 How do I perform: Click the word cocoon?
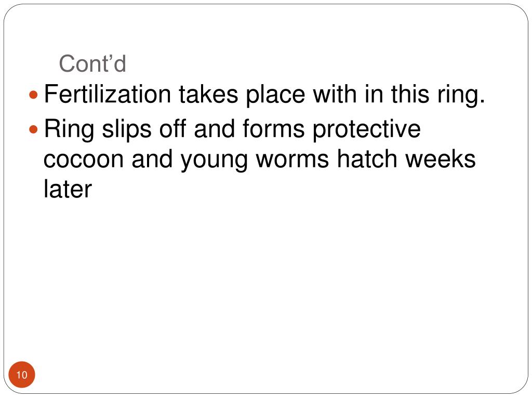click(x=84, y=160)
